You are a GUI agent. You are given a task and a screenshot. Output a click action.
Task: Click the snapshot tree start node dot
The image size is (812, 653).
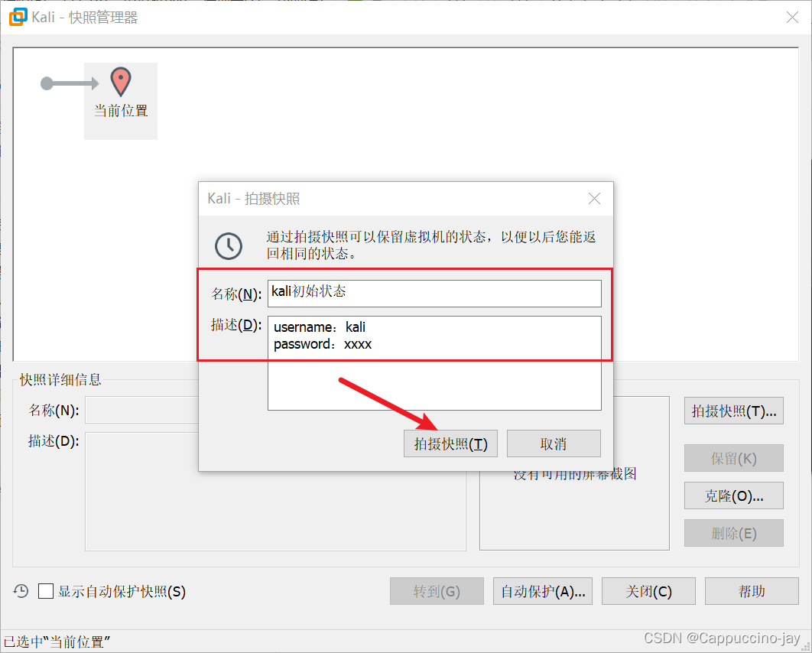coord(47,83)
